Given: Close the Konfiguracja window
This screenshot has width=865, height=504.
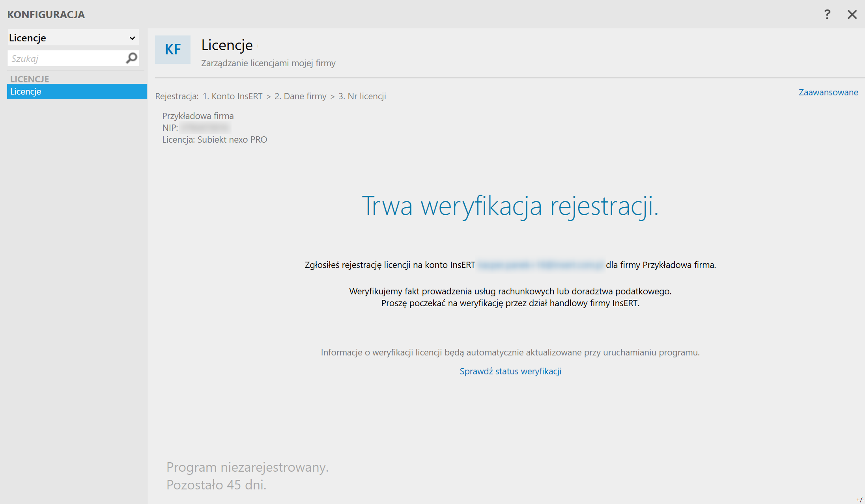Looking at the screenshot, I should click(x=852, y=15).
